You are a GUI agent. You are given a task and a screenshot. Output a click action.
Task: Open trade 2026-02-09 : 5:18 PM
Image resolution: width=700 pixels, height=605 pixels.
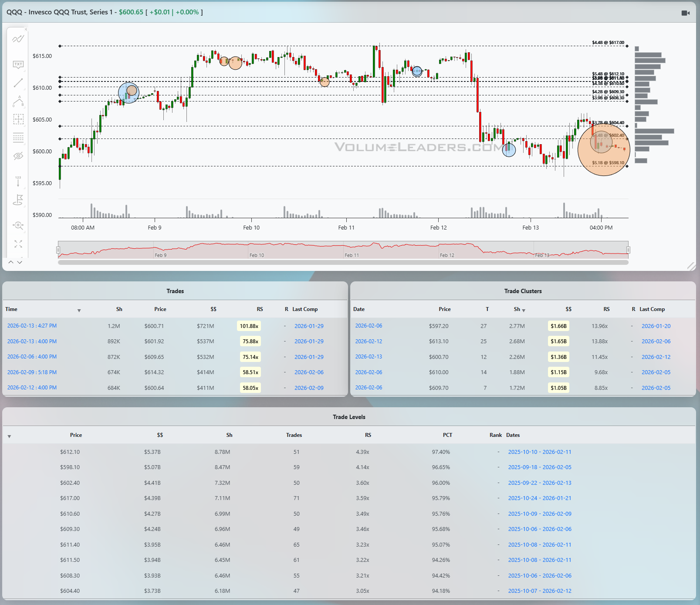pyautogui.click(x=32, y=372)
